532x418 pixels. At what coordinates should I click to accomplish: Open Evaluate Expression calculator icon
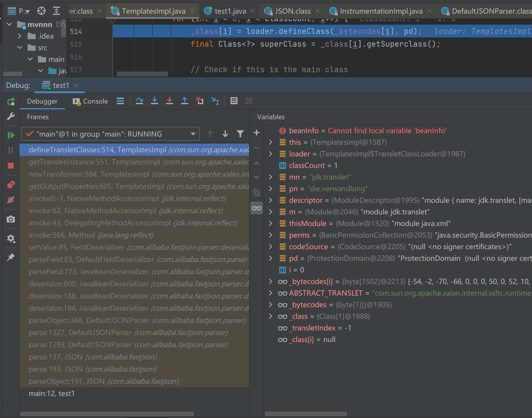pyautogui.click(x=234, y=101)
